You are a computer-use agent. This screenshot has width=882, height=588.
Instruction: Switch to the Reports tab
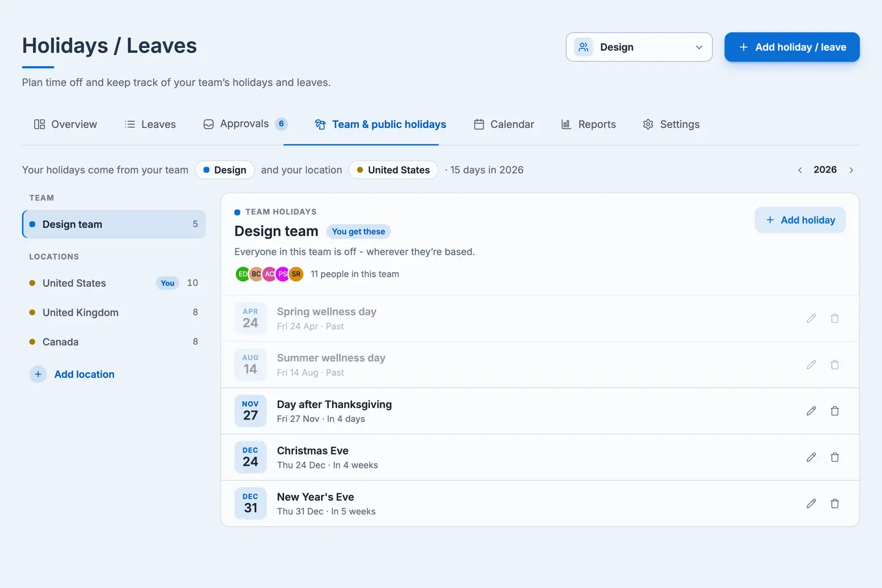pos(589,124)
